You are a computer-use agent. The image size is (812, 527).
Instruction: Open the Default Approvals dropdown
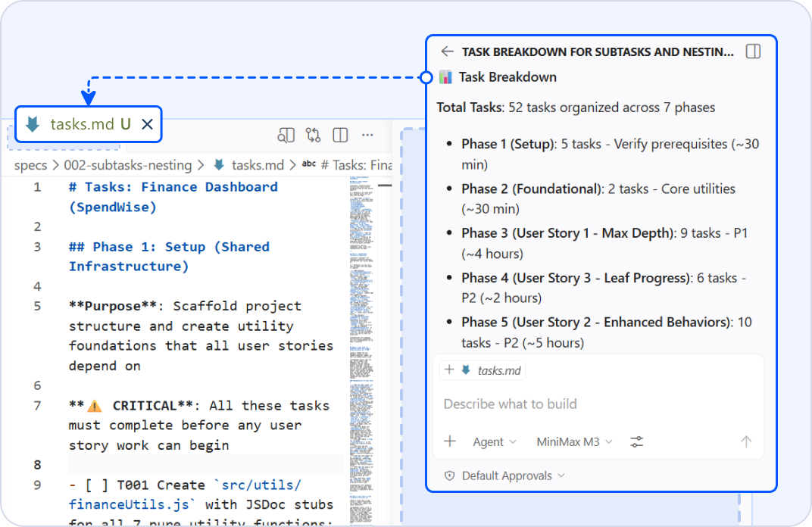tap(513, 476)
